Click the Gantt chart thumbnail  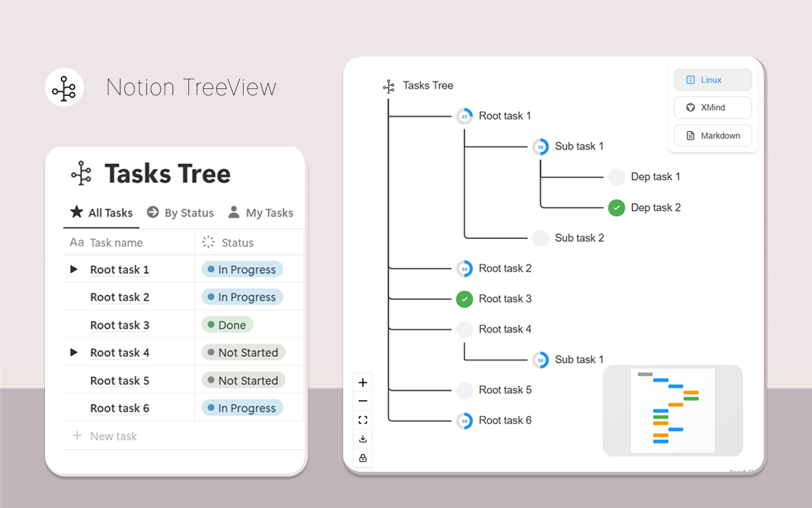pos(672,410)
